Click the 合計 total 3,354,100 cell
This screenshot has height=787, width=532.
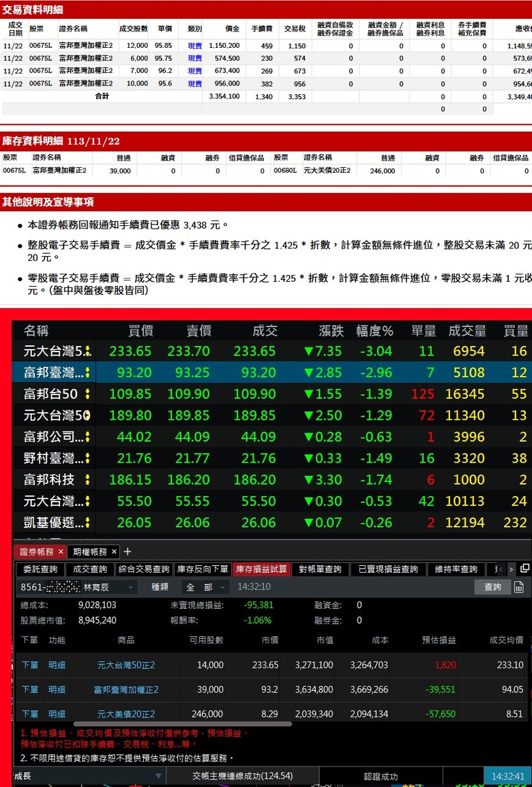[x=224, y=96]
